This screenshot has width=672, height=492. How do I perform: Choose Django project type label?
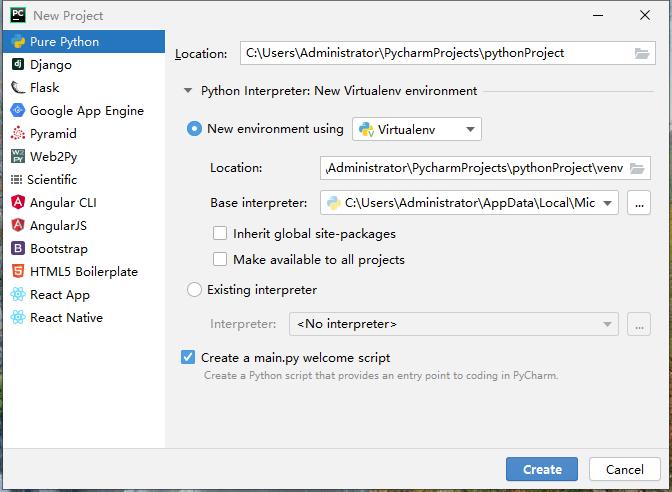coord(51,65)
